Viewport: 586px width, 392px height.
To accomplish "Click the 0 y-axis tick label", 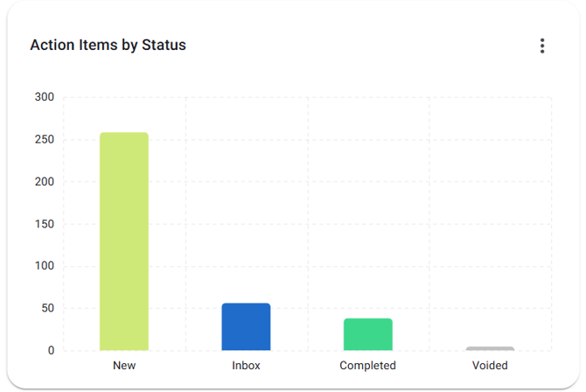I will pyautogui.click(x=51, y=351).
